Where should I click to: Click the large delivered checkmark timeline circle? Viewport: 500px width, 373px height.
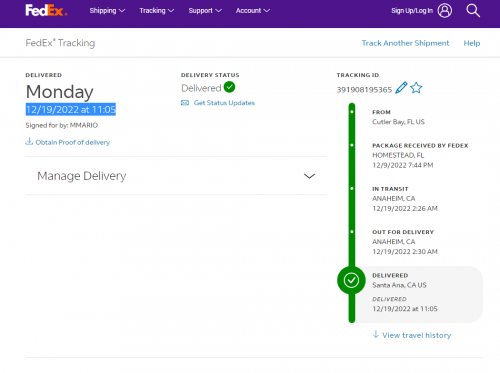(x=351, y=280)
